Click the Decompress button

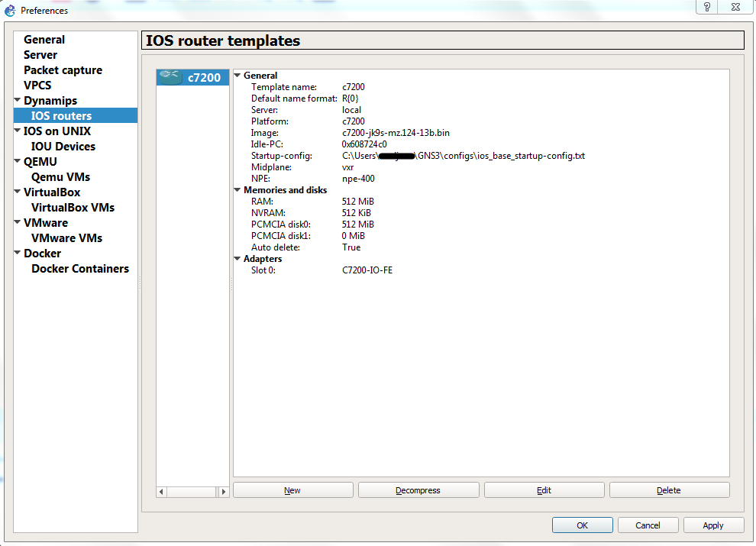click(418, 490)
